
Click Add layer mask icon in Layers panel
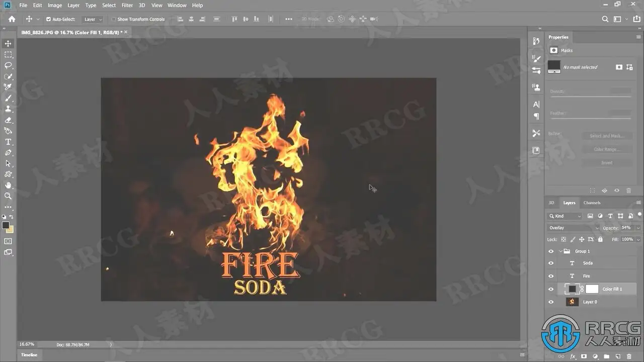pos(584,356)
